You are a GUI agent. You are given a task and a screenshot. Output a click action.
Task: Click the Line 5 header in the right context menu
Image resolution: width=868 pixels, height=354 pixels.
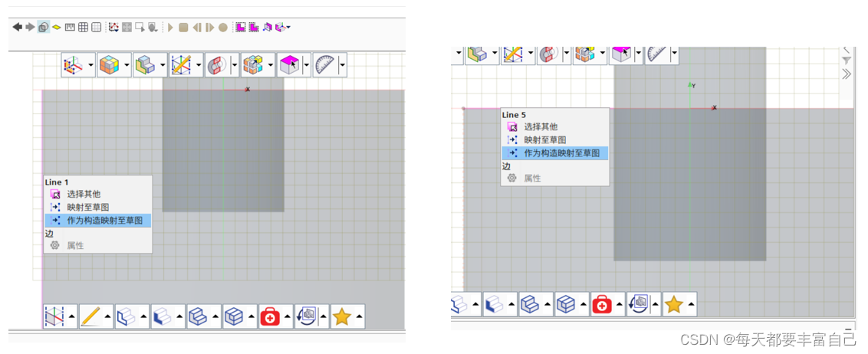[515, 114]
